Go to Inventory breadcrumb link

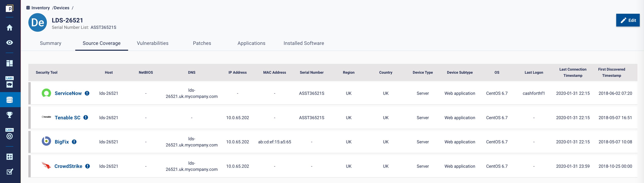pos(41,8)
